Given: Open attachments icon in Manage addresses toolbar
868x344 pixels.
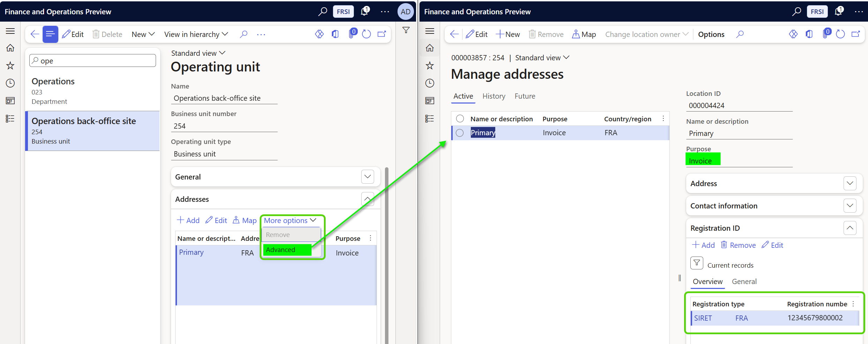Looking at the screenshot, I should 826,34.
